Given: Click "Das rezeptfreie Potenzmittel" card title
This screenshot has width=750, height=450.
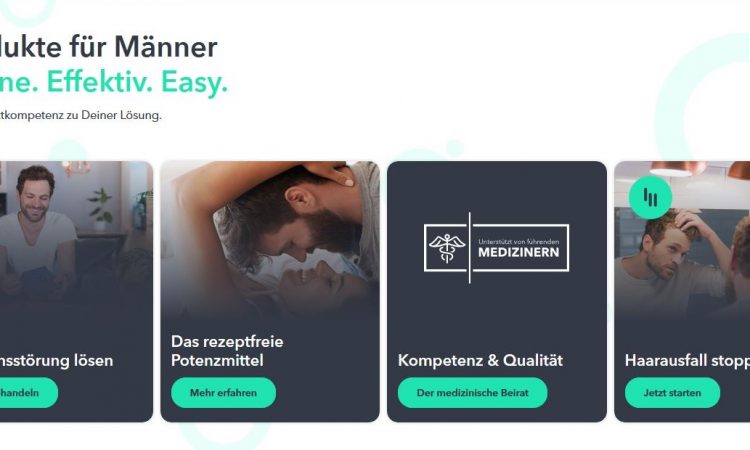Looking at the screenshot, I should 227,351.
